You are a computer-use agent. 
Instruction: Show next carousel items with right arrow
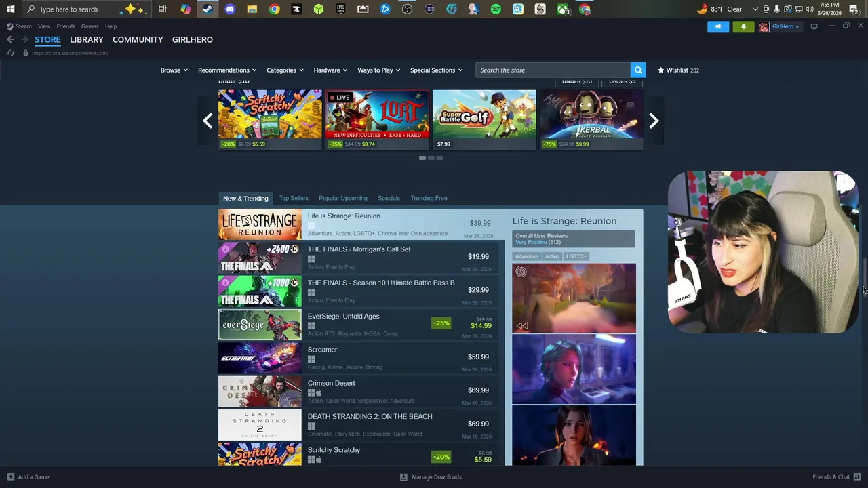pyautogui.click(x=654, y=121)
